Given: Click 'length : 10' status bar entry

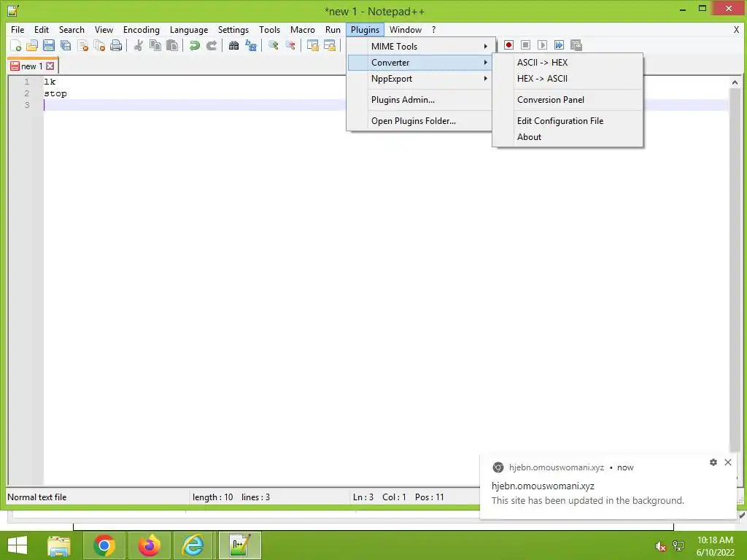Looking at the screenshot, I should point(212,497).
